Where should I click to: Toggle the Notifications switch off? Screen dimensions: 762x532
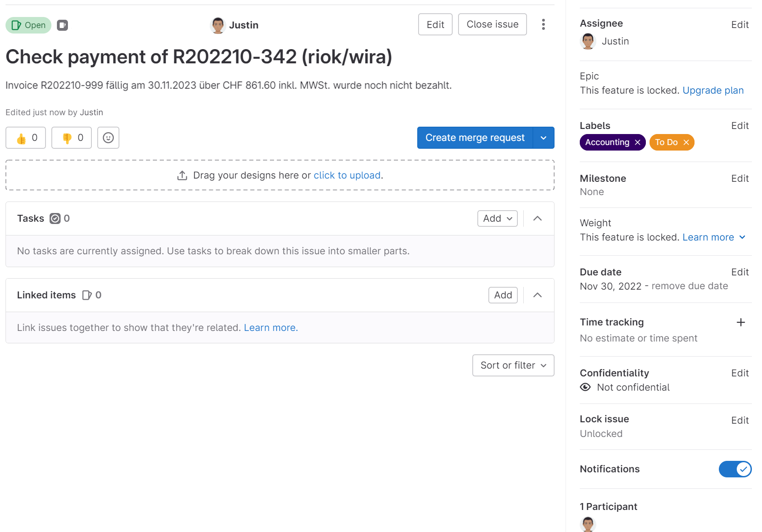[735, 469]
